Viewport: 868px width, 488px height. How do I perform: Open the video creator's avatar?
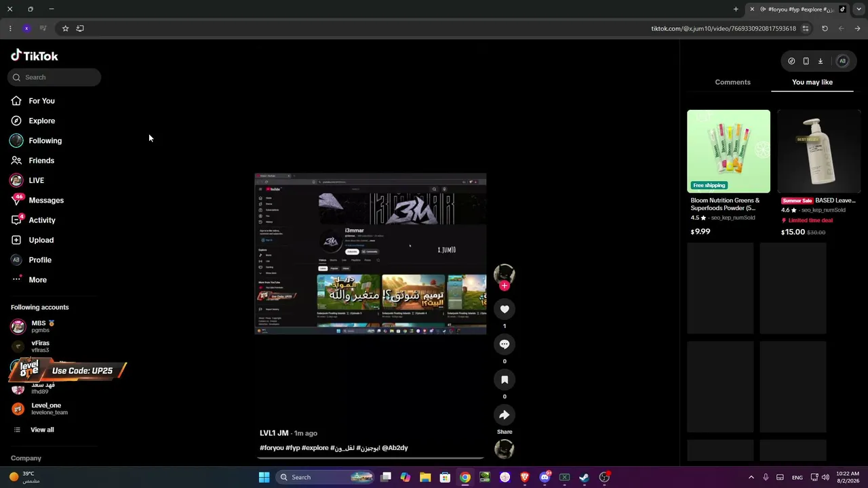click(x=504, y=274)
